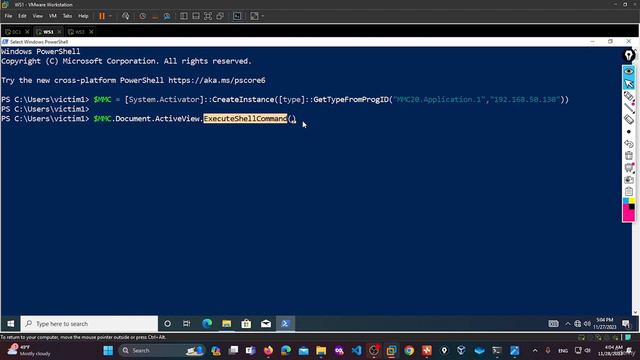Screen dimensions: 640x360
Task: Open the VMware VM menu
Action: (53, 16)
